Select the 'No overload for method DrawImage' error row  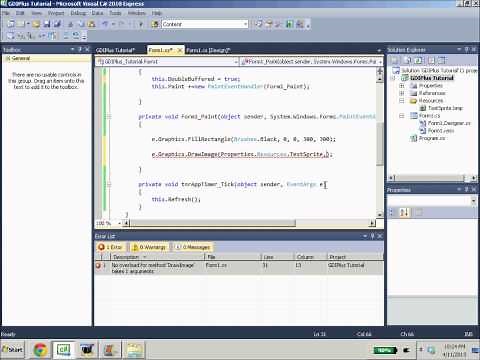coord(239,268)
